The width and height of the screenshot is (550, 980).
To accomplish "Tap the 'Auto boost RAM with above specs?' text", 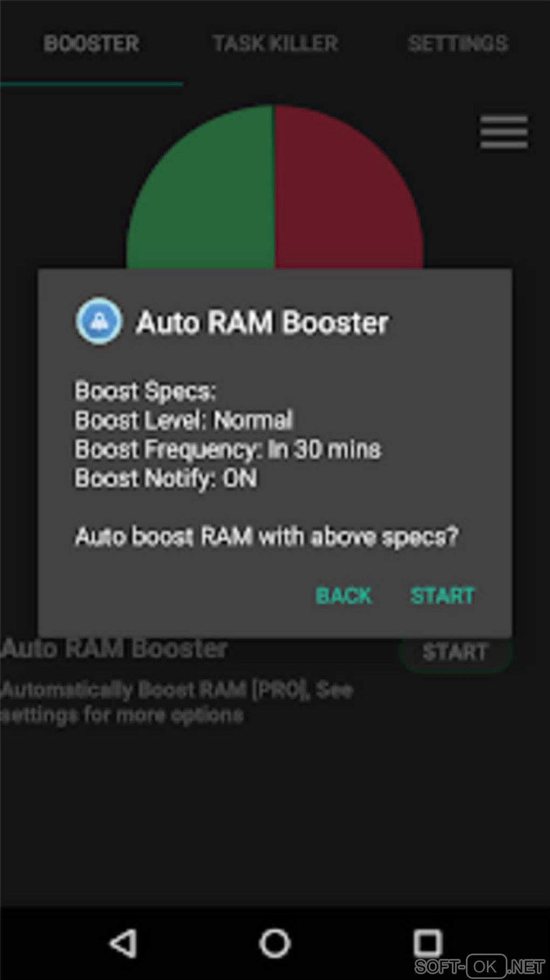I will [266, 537].
